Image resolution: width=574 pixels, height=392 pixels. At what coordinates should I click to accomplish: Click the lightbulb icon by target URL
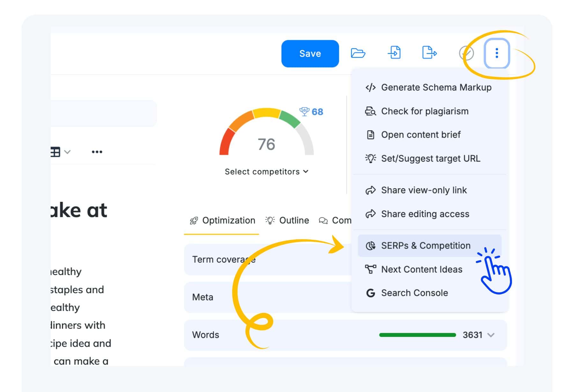[370, 158]
